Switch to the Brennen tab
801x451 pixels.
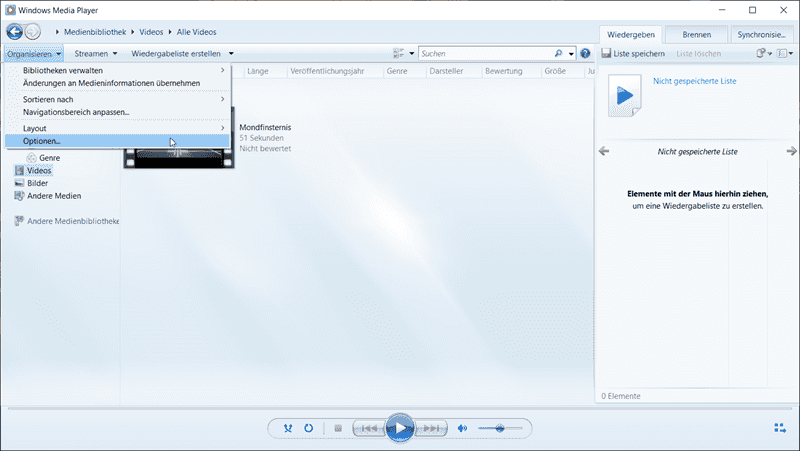[696, 35]
